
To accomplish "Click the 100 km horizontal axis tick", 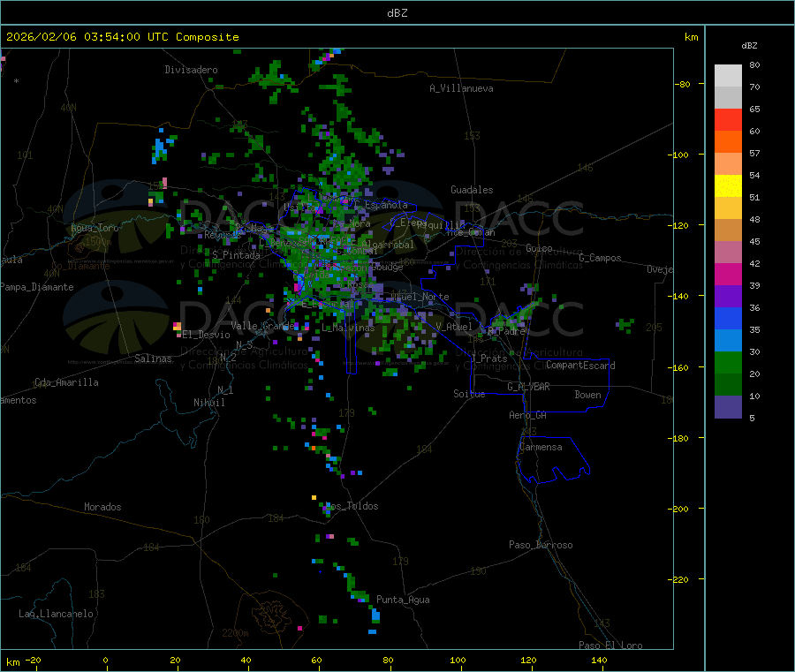I will click(x=458, y=660).
